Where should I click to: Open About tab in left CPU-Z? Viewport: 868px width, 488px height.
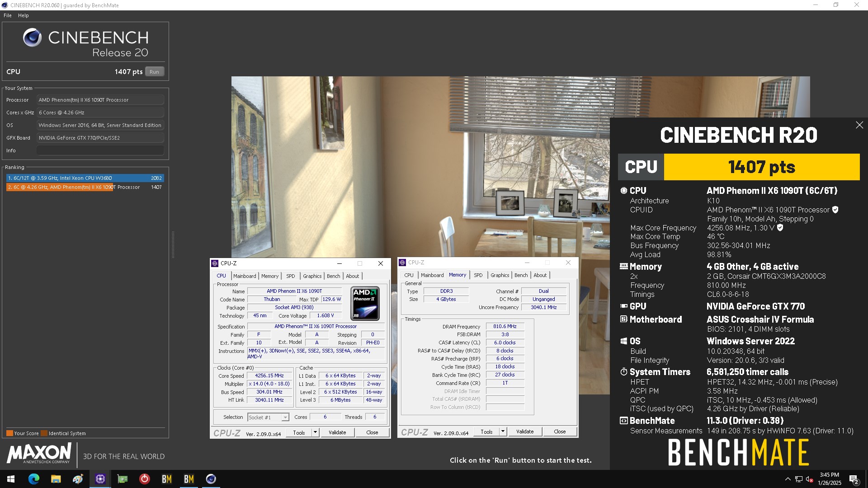[x=353, y=276]
